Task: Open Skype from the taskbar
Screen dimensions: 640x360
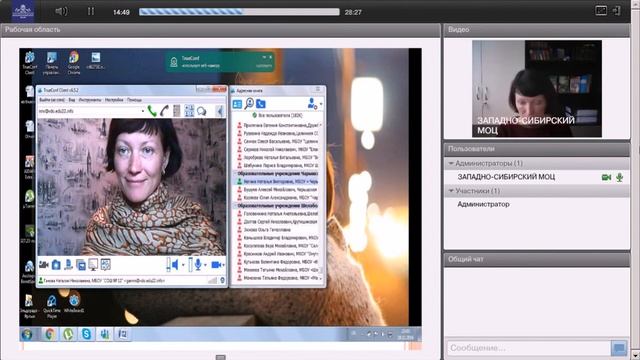Action: [x=87, y=334]
